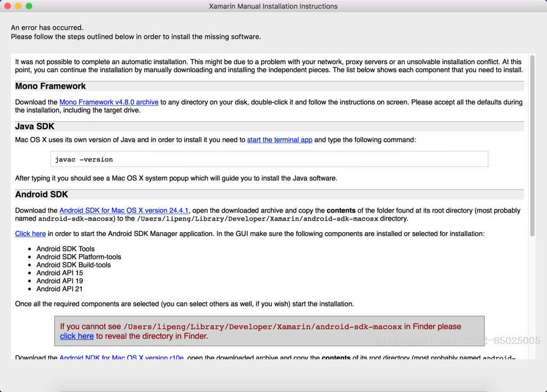Click the 'Android SDK Platform-tools' list item
This screenshot has width=547, height=392.
tap(79, 257)
